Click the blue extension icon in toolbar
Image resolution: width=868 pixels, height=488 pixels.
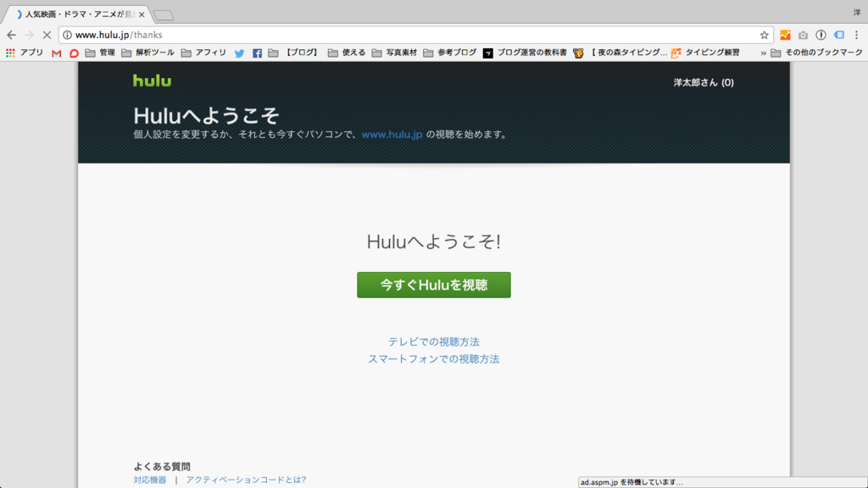pyautogui.click(x=839, y=35)
